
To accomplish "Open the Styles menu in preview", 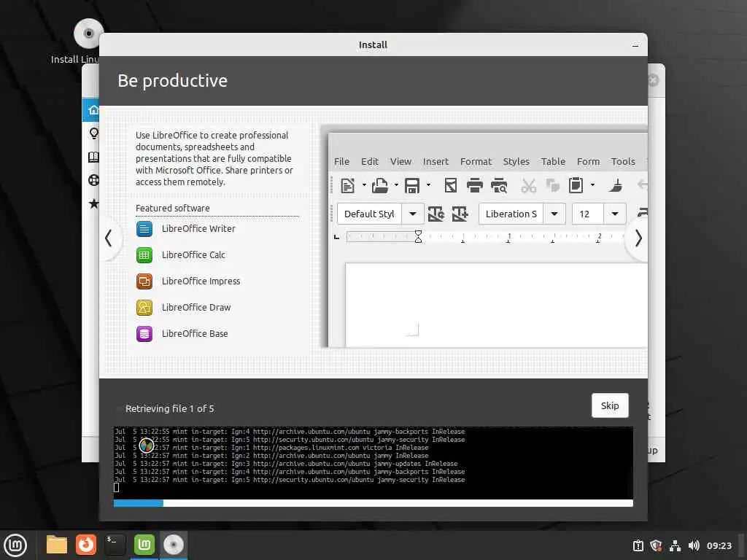I will (x=516, y=161).
